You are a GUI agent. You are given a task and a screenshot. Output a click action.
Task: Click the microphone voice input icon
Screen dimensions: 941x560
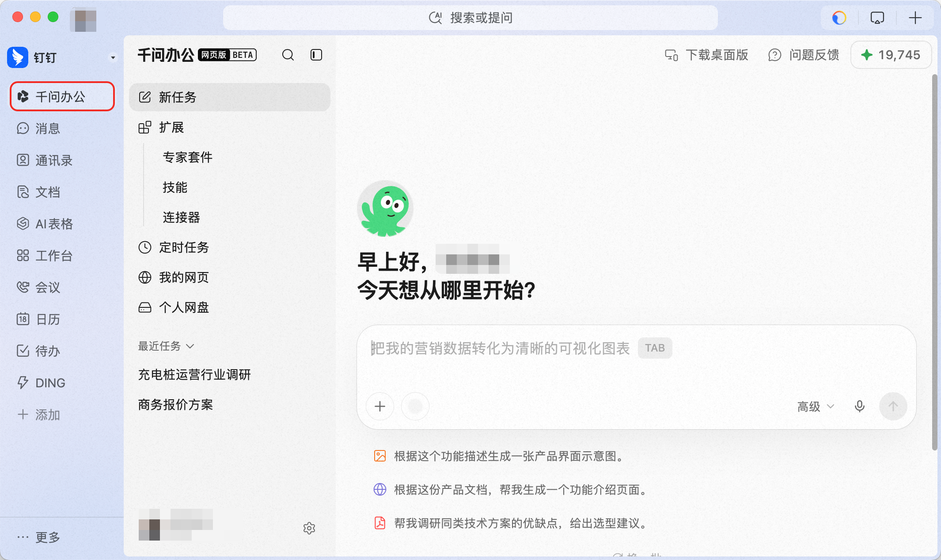(x=860, y=406)
